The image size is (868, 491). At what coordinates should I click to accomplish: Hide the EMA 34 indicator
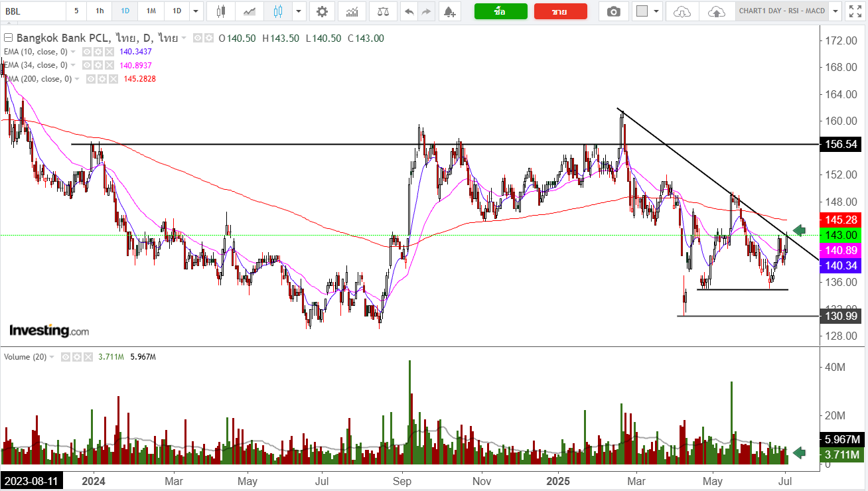tap(86, 65)
